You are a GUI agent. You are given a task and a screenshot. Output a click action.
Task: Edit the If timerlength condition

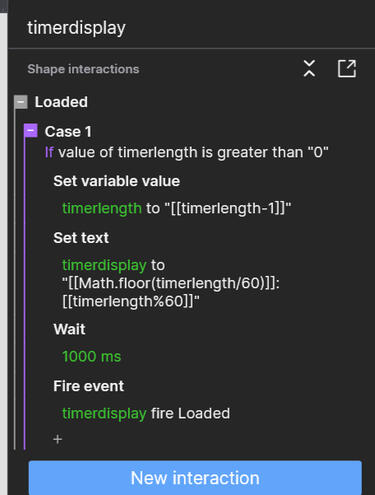pyautogui.click(x=187, y=153)
